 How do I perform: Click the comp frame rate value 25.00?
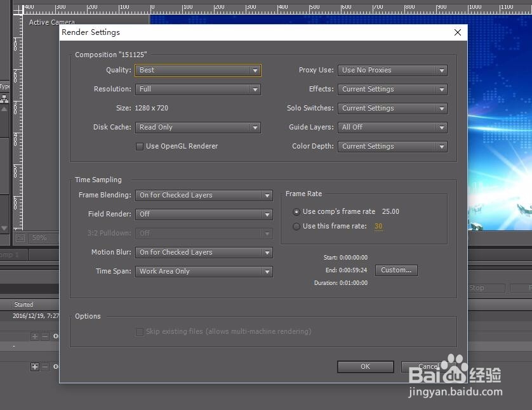[390, 211]
